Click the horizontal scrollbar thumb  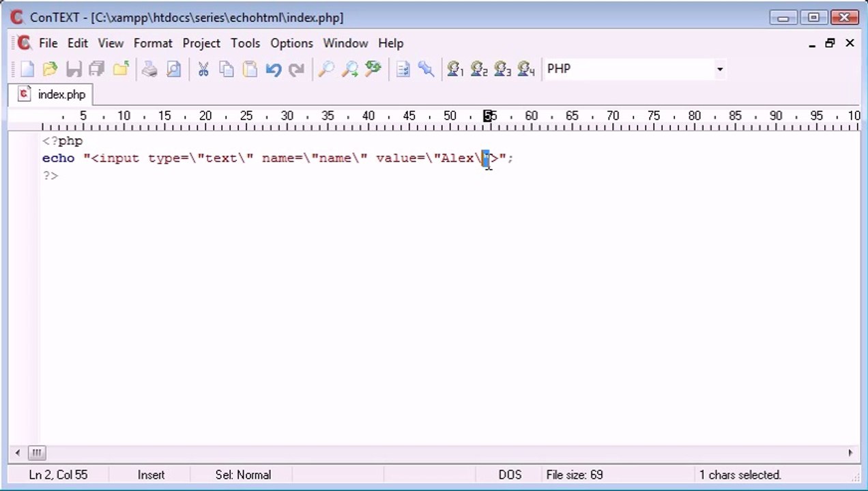pos(37,452)
